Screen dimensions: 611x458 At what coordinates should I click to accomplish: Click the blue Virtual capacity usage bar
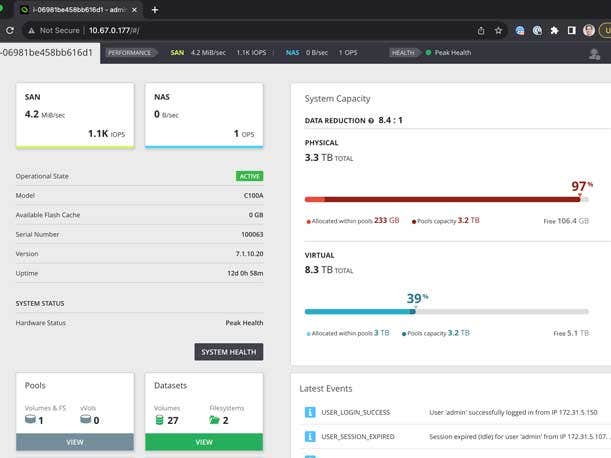tap(358, 311)
